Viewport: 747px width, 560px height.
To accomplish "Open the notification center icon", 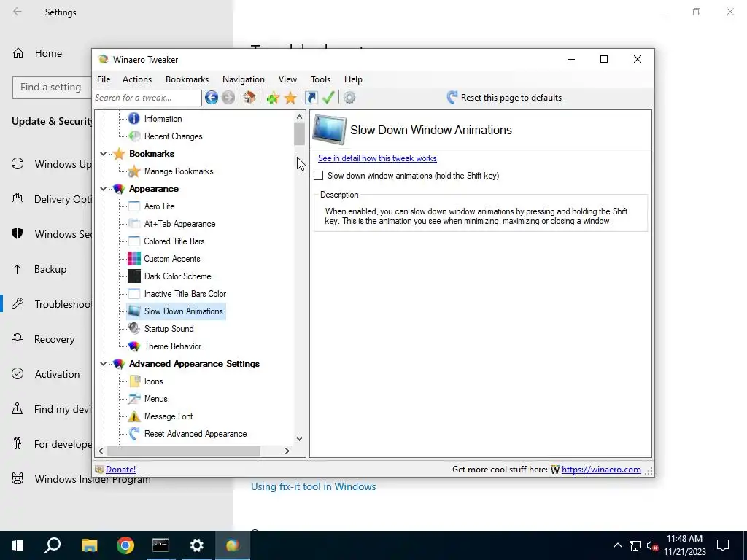I will 723,545.
